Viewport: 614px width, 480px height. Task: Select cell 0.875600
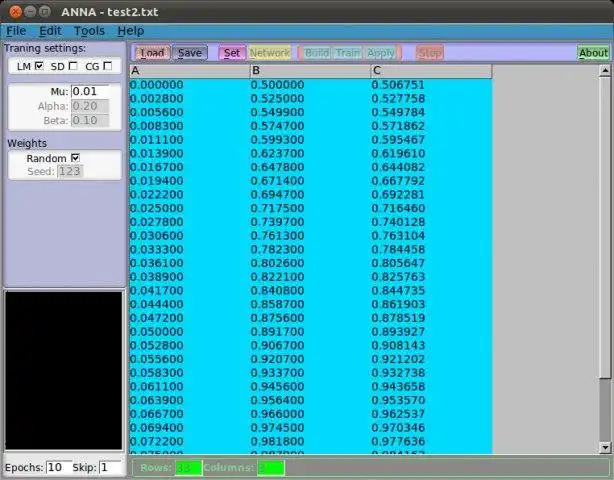tap(277, 318)
